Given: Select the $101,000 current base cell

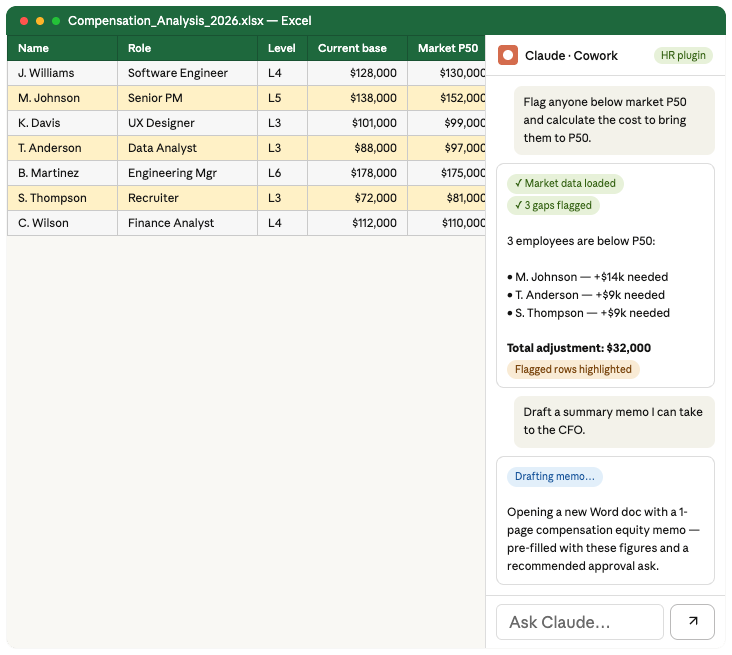Looking at the screenshot, I should coord(357,123).
